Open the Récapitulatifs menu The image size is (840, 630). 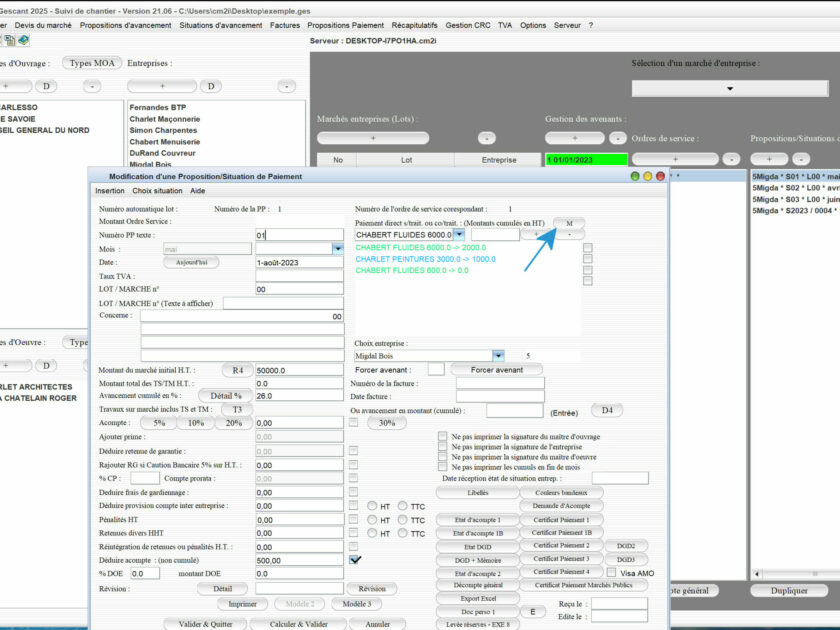coord(414,25)
